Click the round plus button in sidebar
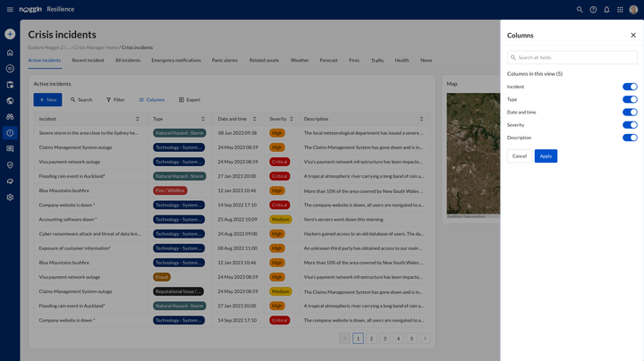The image size is (644, 361). (10, 34)
